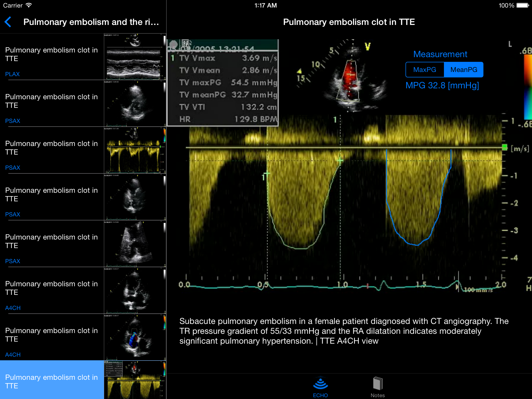Screen dimensions: 532x399
Task: Tap the MPG 32.8 [mmHg] result
Action: 442,85
